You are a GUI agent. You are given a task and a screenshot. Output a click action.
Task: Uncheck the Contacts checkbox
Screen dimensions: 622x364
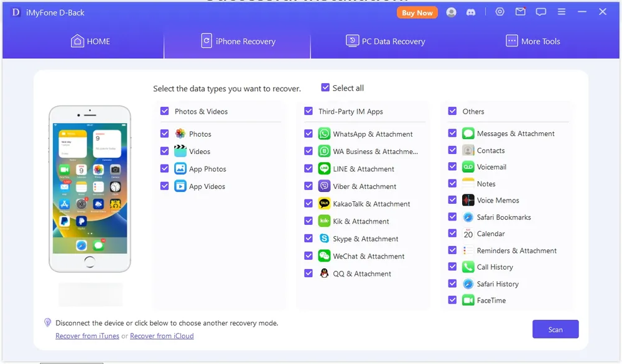452,150
